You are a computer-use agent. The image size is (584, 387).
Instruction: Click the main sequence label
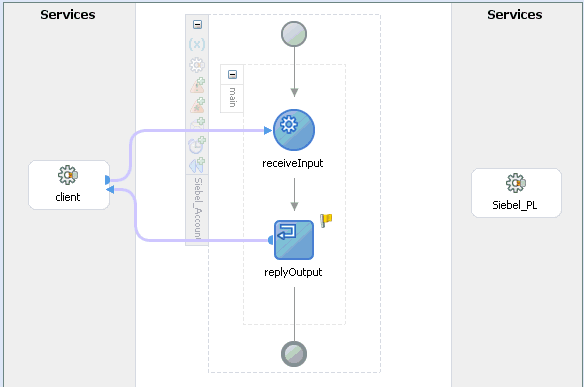[232, 97]
